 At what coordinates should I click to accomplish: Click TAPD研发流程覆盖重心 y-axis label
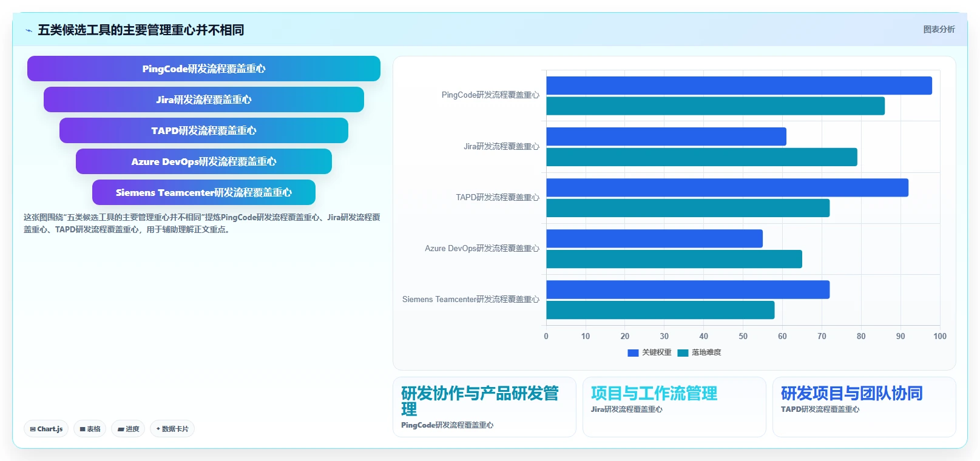[498, 197]
